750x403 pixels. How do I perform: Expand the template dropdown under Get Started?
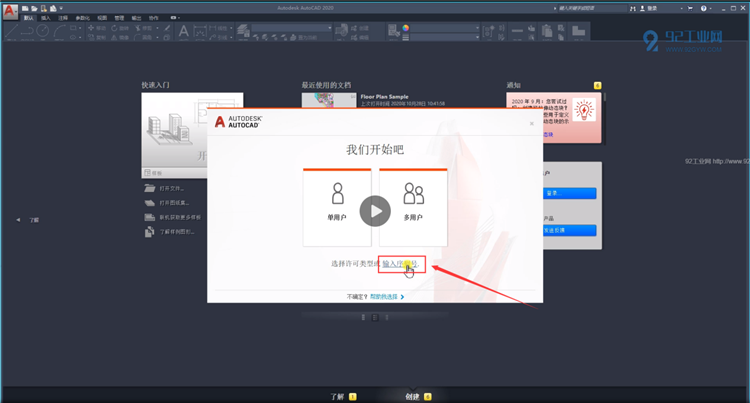175,173
